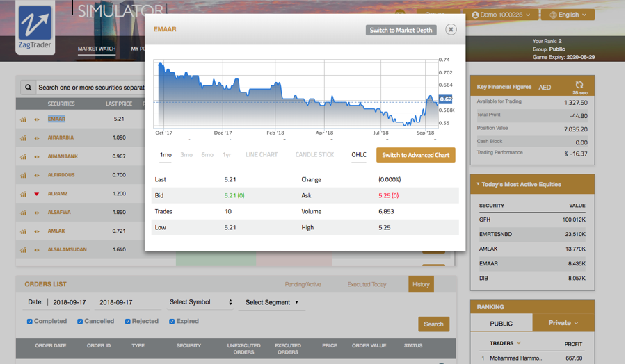
Task: Open the English language dropdown
Action: point(568,15)
